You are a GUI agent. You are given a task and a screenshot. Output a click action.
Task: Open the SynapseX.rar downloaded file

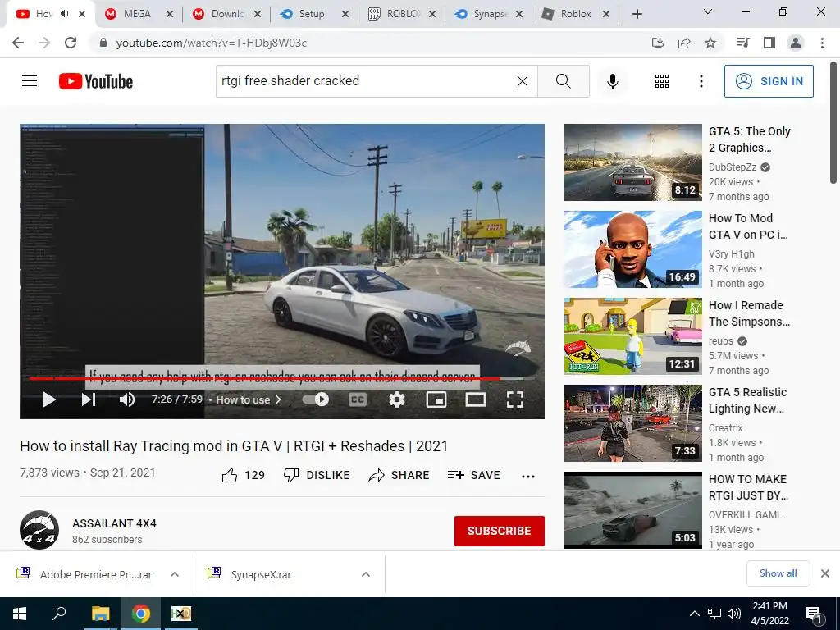coord(261,574)
